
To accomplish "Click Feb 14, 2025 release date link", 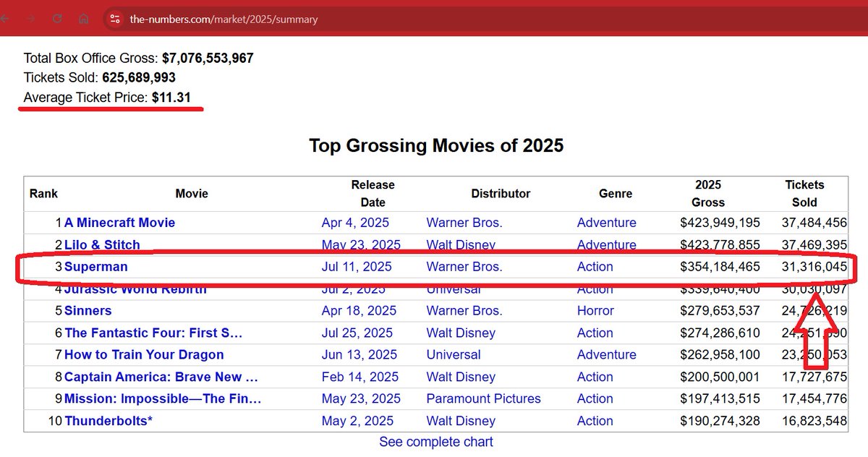I will pos(360,377).
